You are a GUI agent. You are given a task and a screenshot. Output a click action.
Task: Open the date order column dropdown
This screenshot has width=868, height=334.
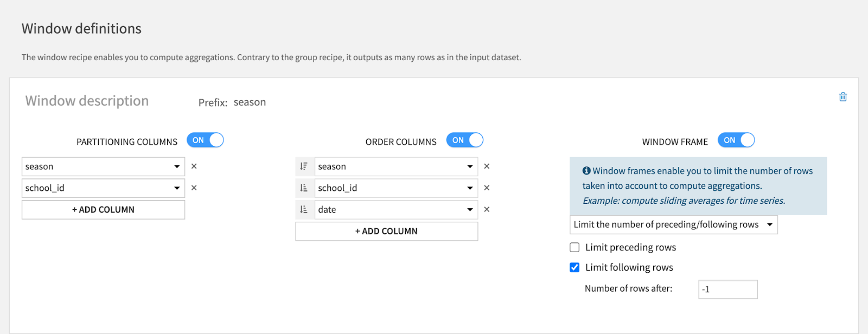pos(396,210)
